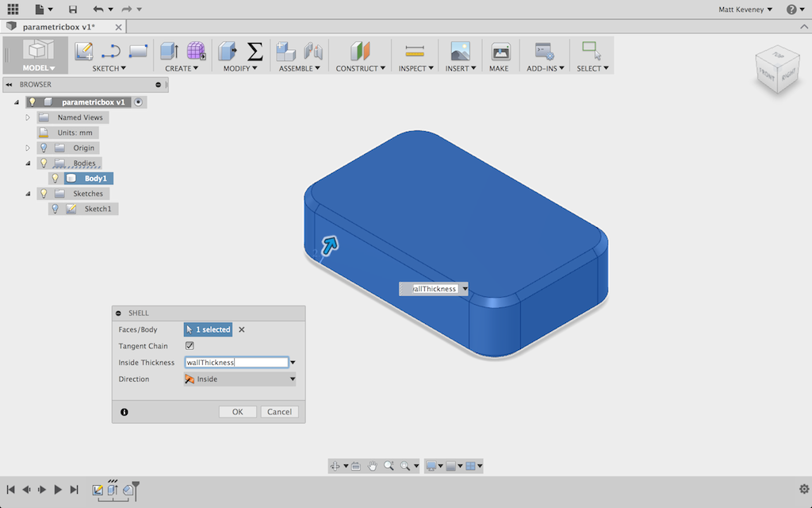Image resolution: width=812 pixels, height=508 pixels.
Task: Click the Make icon in the toolbar
Action: (500, 49)
